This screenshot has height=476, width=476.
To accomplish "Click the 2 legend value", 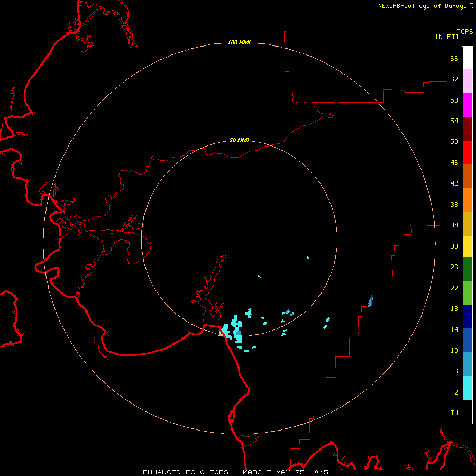I will coord(456,392).
